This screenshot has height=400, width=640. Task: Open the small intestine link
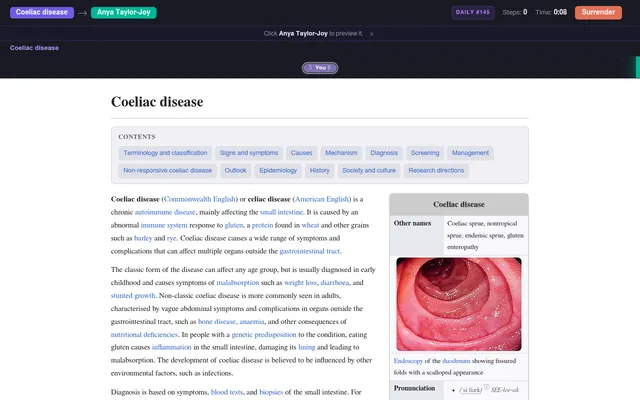(281, 212)
